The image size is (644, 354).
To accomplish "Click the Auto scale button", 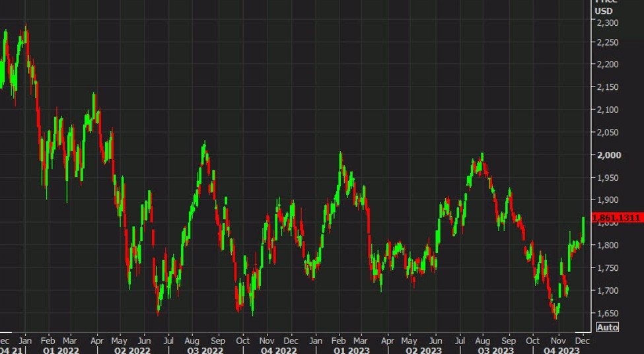I will 607,327.
